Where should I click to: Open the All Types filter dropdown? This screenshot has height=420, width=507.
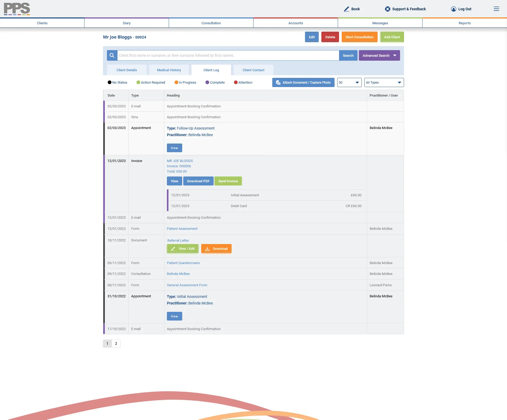[x=384, y=82]
